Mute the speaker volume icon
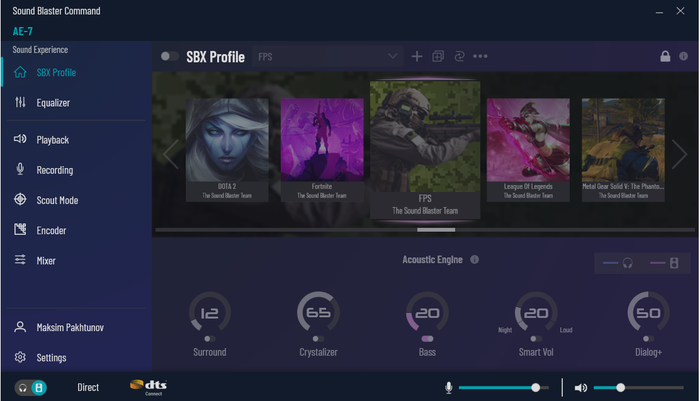Viewport: 700px width, 401px height. 581,388
